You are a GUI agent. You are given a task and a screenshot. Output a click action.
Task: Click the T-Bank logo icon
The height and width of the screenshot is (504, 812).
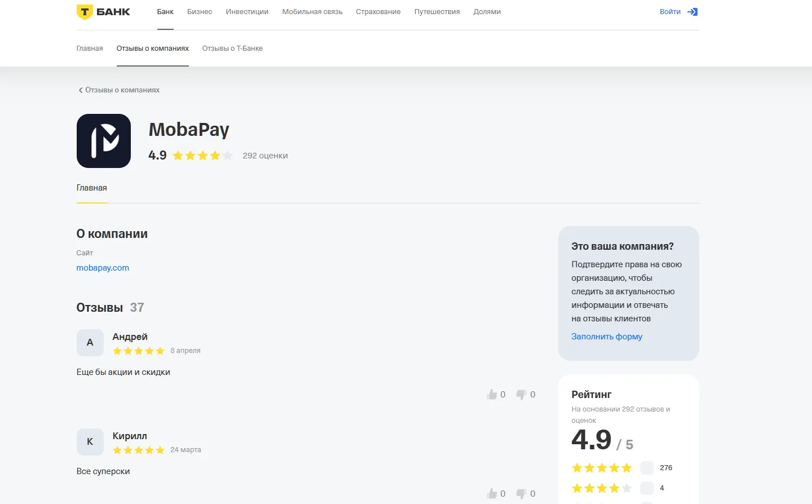(x=85, y=12)
